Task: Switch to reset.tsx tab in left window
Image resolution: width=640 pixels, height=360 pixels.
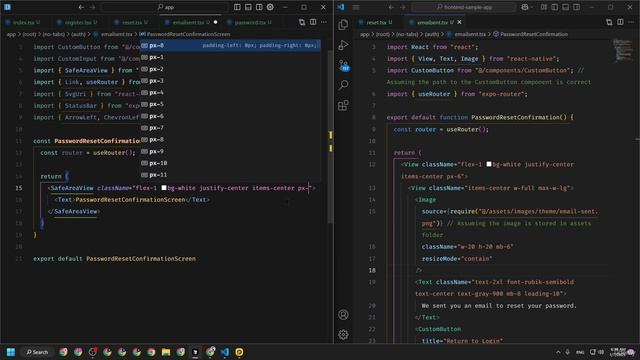Action: pos(132,22)
